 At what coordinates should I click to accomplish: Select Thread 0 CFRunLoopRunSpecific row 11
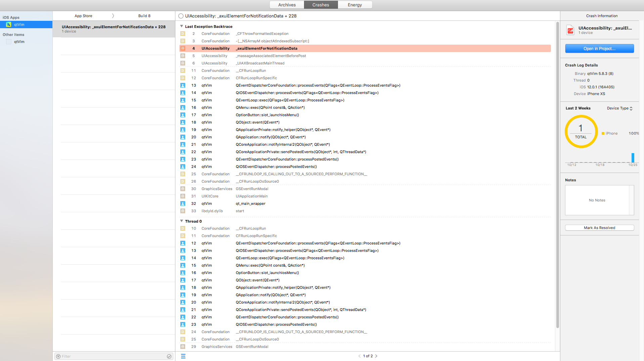tap(365, 236)
